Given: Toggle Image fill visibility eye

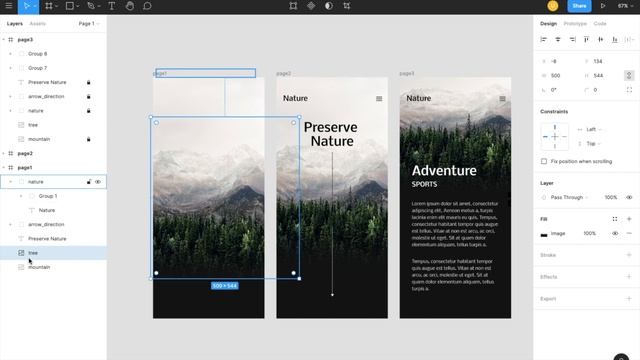Looking at the screenshot, I should tap(615, 233).
